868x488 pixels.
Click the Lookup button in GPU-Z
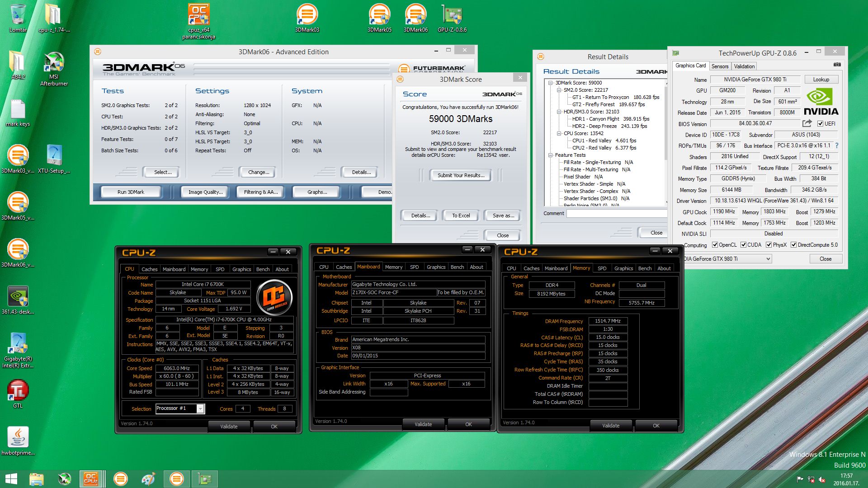pyautogui.click(x=821, y=80)
